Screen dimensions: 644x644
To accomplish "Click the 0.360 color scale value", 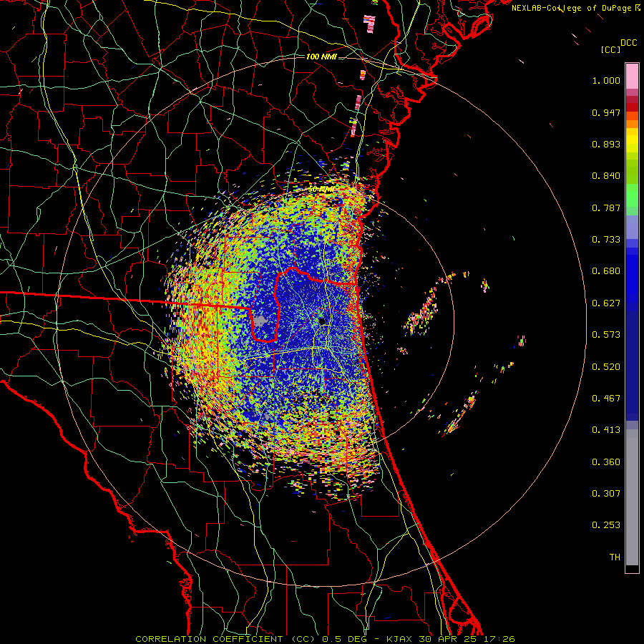I will tap(606, 462).
